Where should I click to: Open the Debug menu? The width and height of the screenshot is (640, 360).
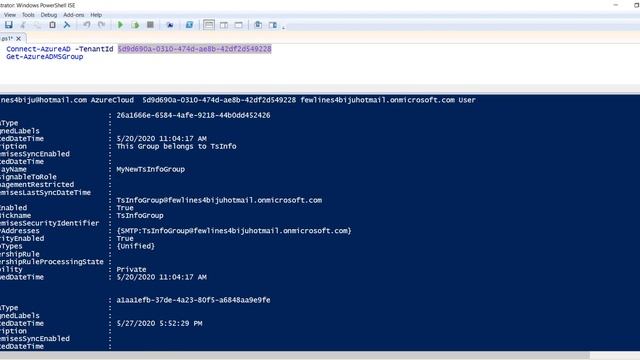pyautogui.click(x=49, y=15)
